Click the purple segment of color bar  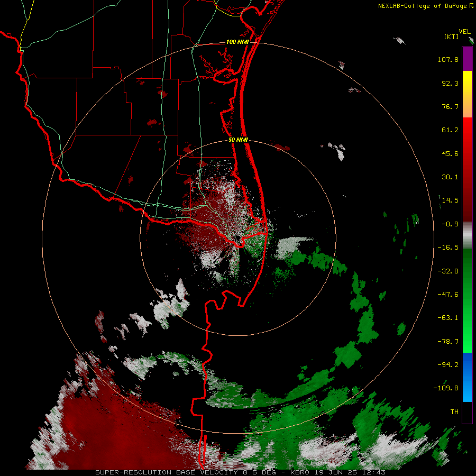click(467, 59)
